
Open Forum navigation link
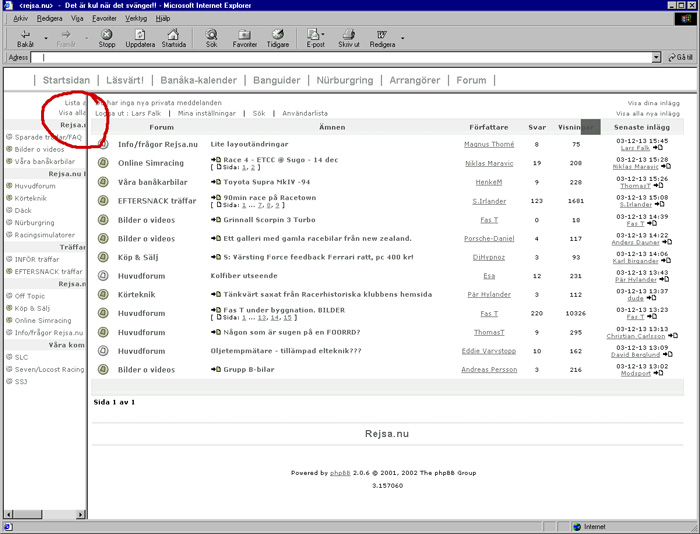471,80
